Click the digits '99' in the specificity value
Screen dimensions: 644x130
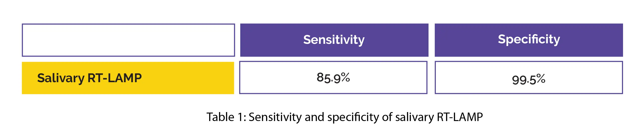point(519,80)
